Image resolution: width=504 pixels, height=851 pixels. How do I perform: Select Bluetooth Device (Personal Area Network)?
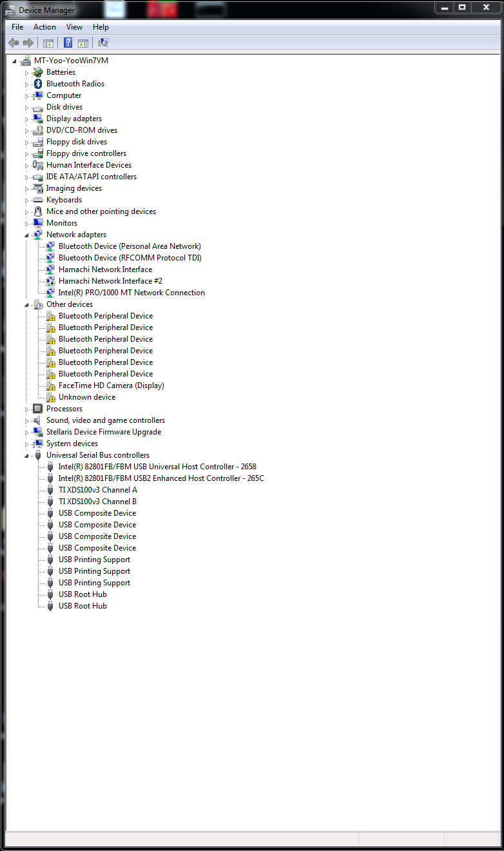tap(130, 246)
